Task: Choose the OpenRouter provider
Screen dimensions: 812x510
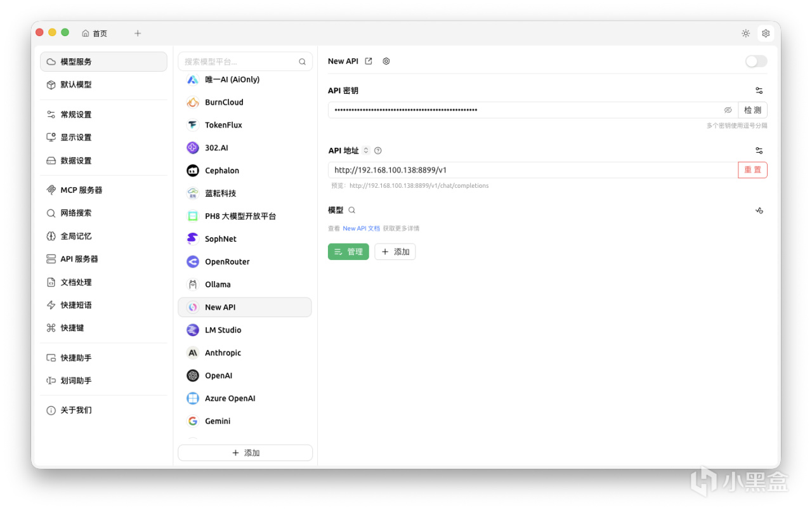Action: click(x=245, y=261)
